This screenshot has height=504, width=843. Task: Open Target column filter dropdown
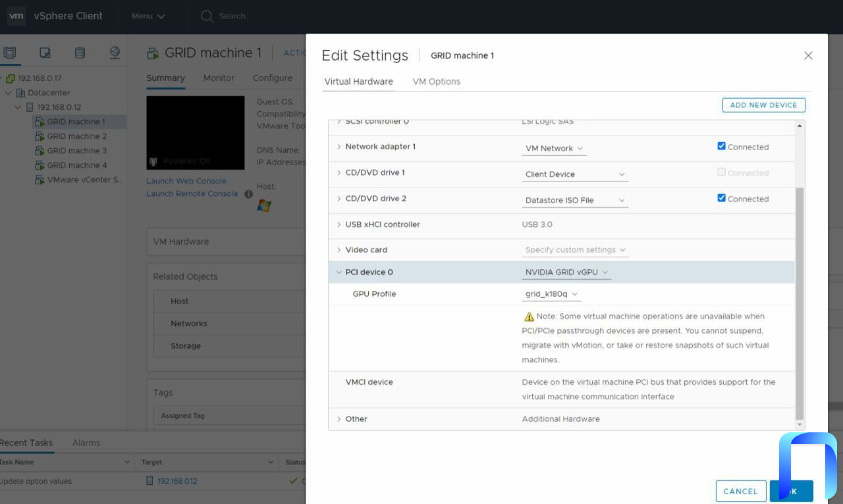pyautogui.click(x=271, y=463)
